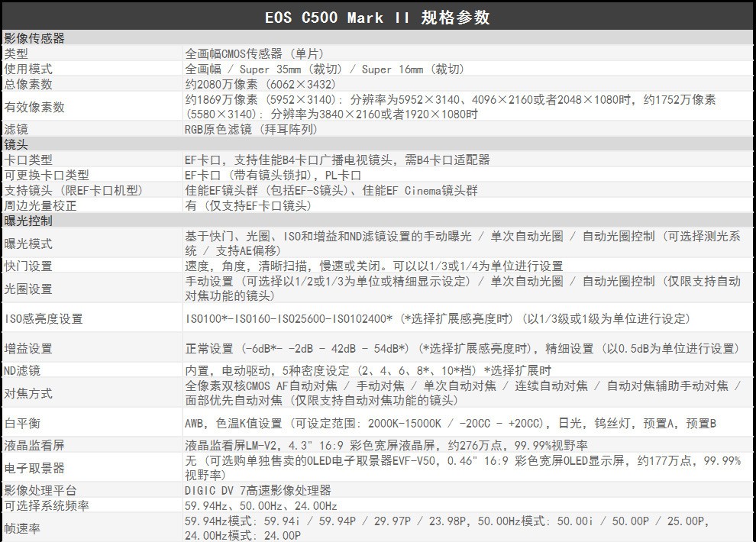
Task: Select the 可更换卡口类型 row label
Action: point(47,175)
